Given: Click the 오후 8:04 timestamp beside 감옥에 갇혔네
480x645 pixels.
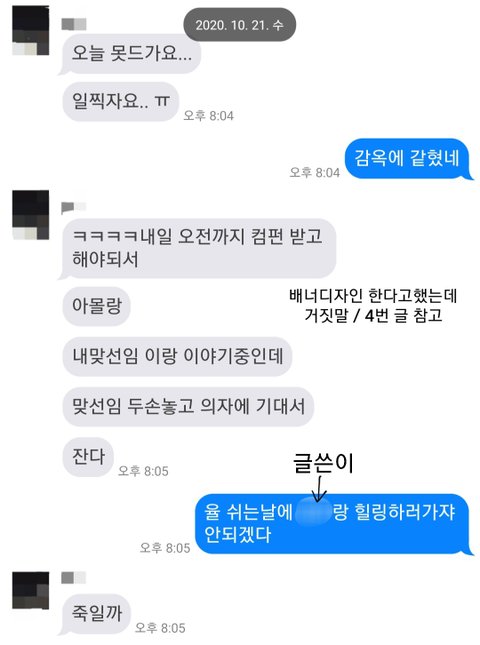Looking at the screenshot, I should [315, 172].
